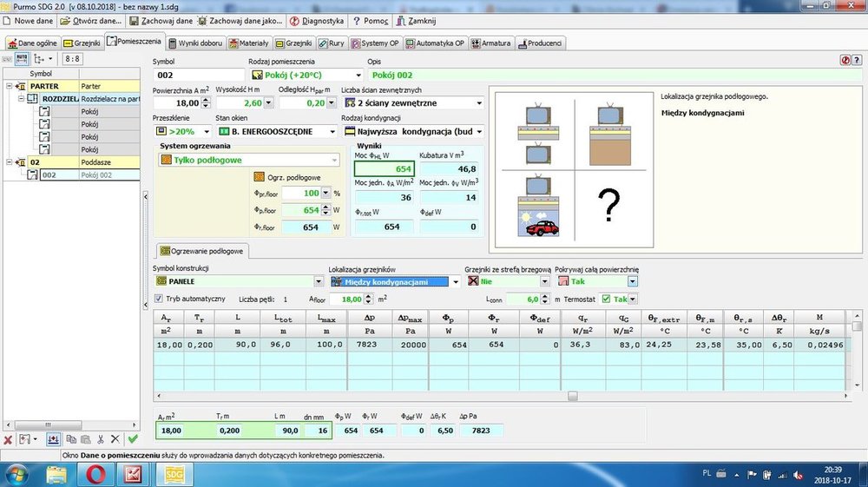Screen dimensions: 868x487
Task: Click the table's horizontal scrollbar
Action: (571, 397)
